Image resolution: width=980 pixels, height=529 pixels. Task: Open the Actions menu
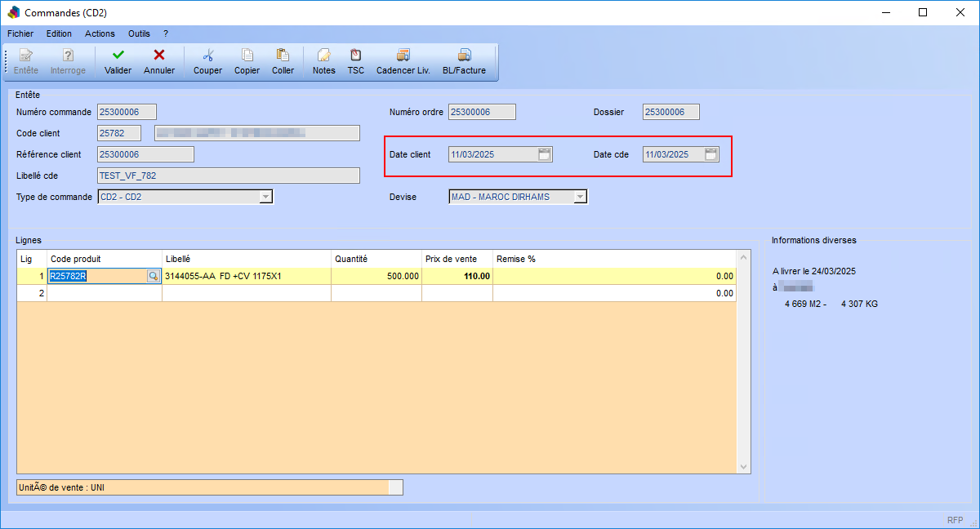pyautogui.click(x=100, y=33)
